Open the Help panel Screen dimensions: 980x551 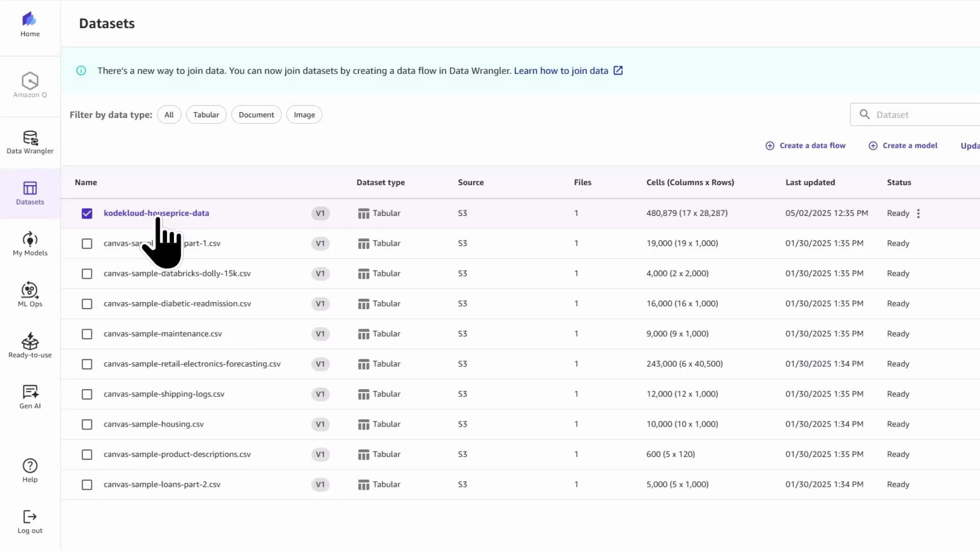tap(30, 469)
